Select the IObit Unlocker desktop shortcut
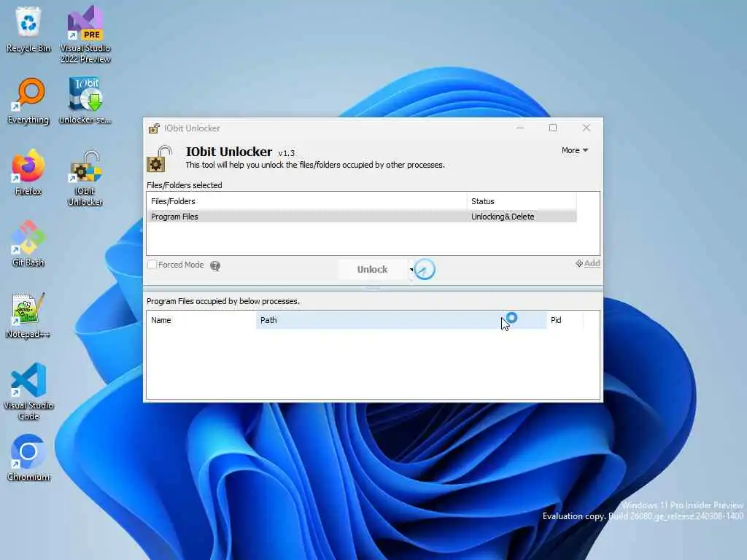747x560 pixels. (x=85, y=178)
